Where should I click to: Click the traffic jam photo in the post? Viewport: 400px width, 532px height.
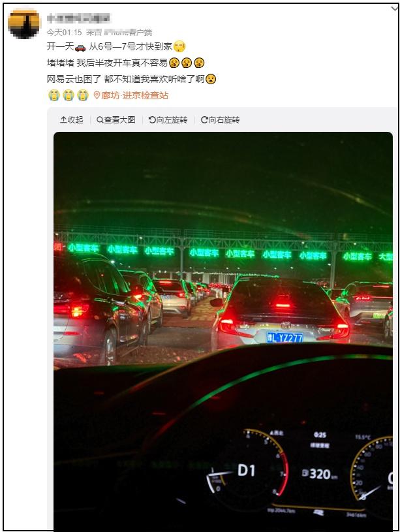[x=223, y=331]
